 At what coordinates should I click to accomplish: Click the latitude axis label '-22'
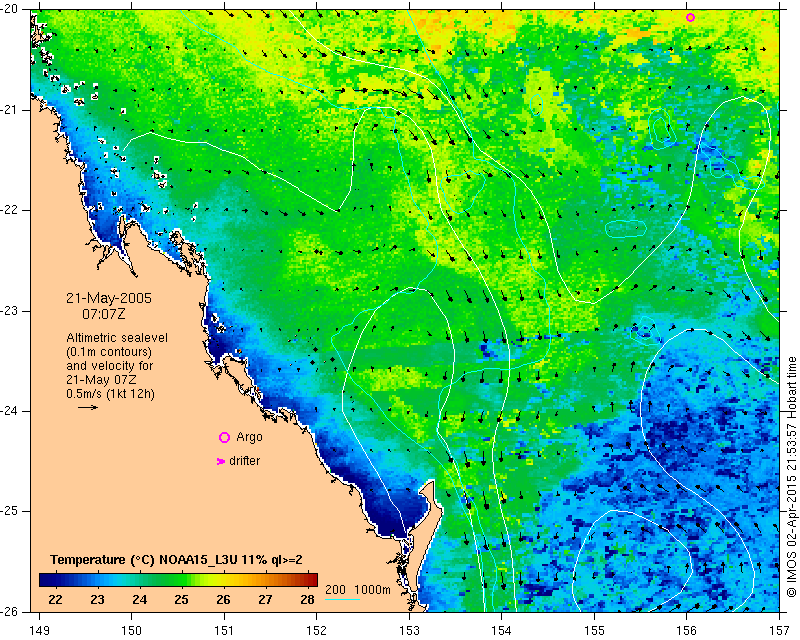9,210
